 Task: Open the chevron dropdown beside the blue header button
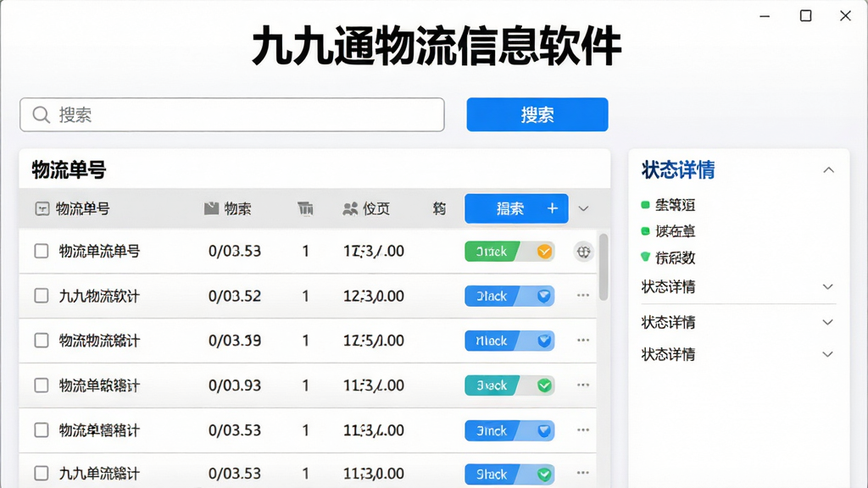click(583, 208)
